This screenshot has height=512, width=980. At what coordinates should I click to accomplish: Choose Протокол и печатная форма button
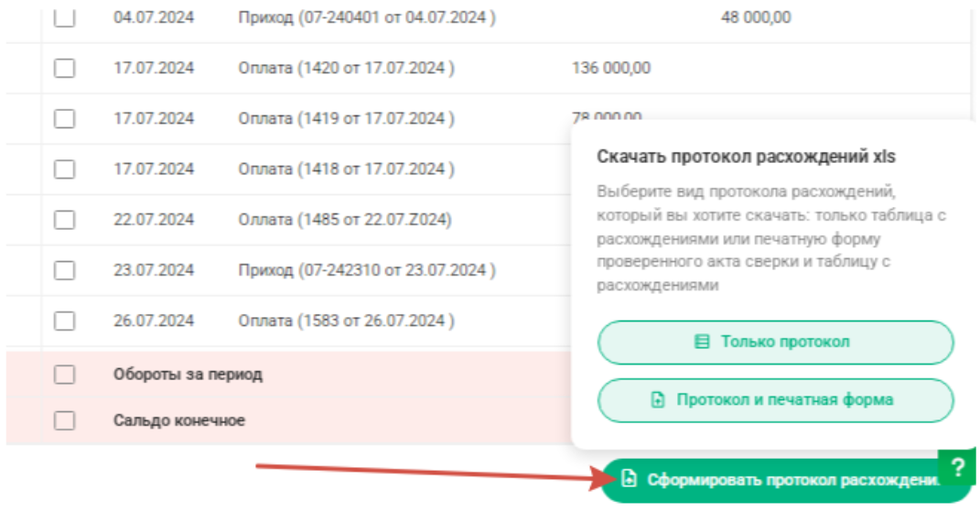point(776,400)
